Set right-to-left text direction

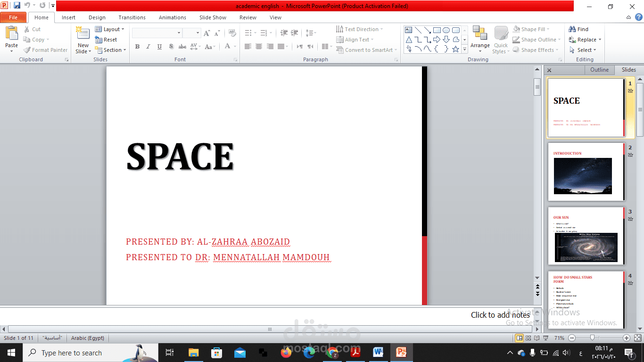click(310, 46)
